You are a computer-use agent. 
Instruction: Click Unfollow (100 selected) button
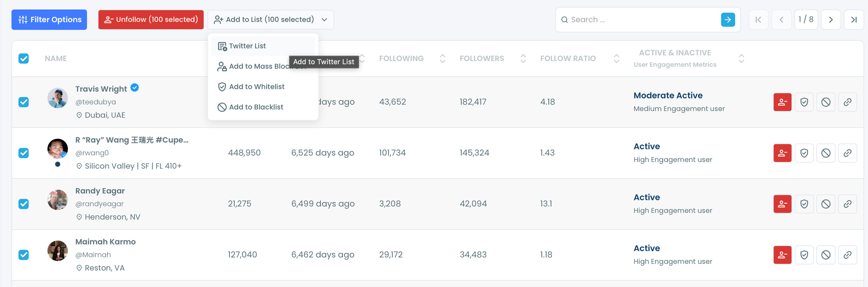coord(151,20)
